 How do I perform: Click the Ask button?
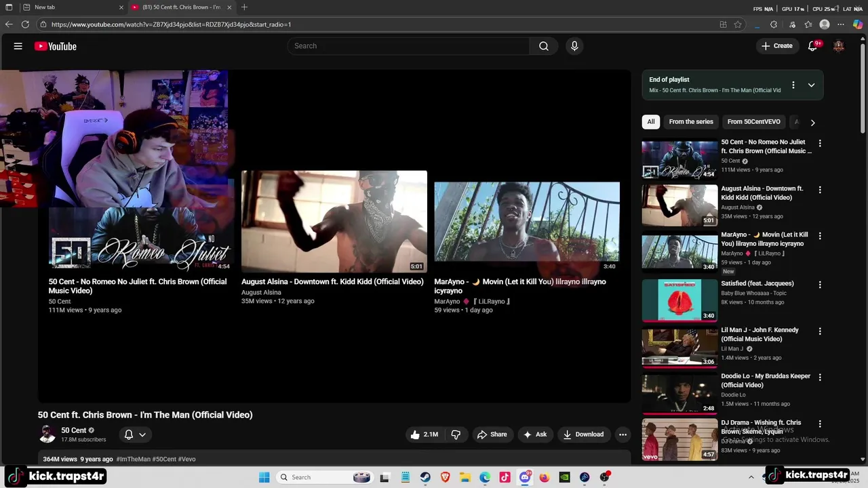point(535,434)
